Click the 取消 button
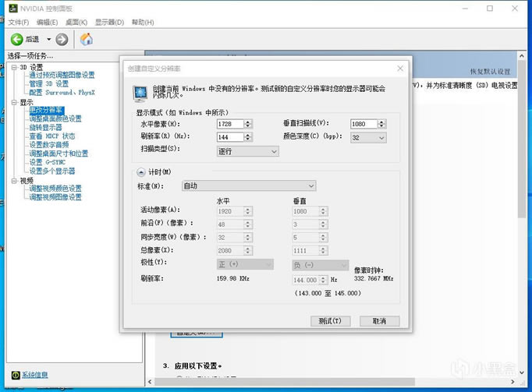The image size is (532, 392). click(x=379, y=321)
